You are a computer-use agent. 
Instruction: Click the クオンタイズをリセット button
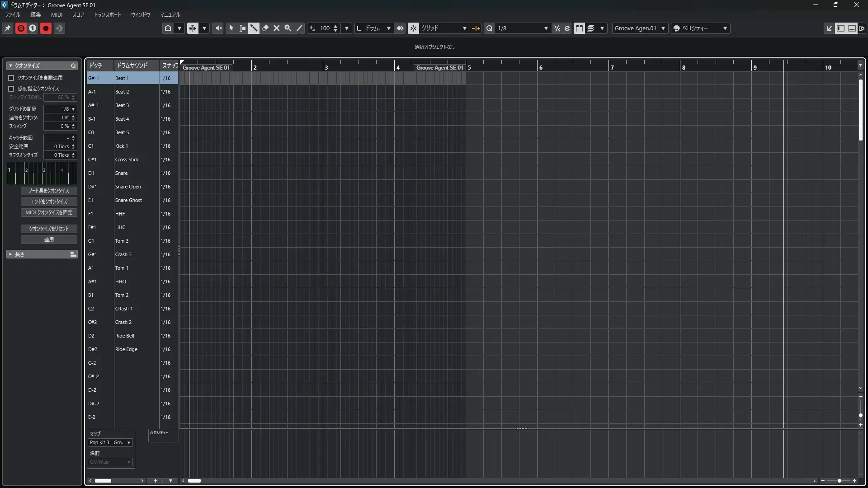(49, 229)
